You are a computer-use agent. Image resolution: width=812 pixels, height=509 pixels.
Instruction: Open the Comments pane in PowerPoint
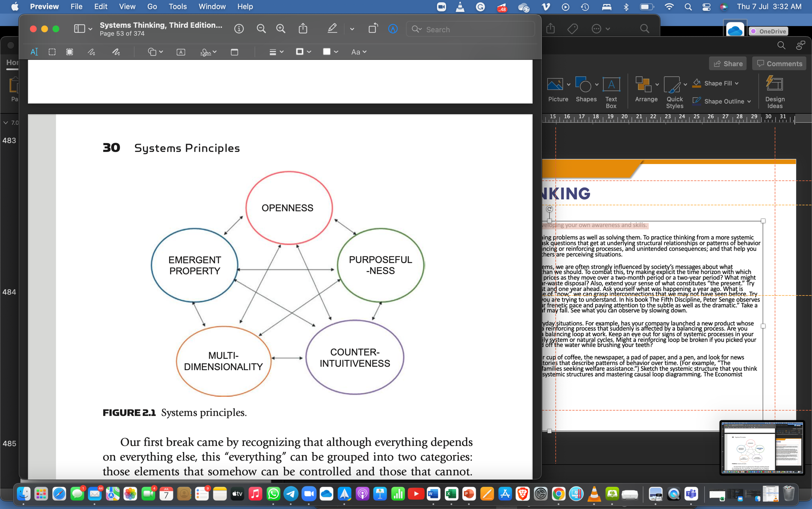779,63
